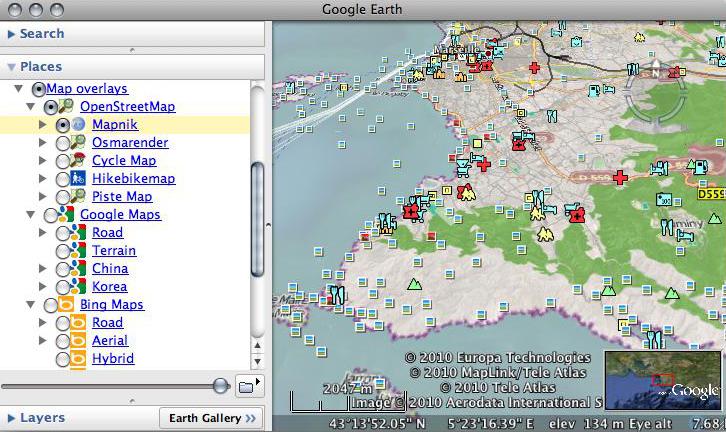Click the OpenStreetMap magnifier overlay icon

(x=66, y=106)
